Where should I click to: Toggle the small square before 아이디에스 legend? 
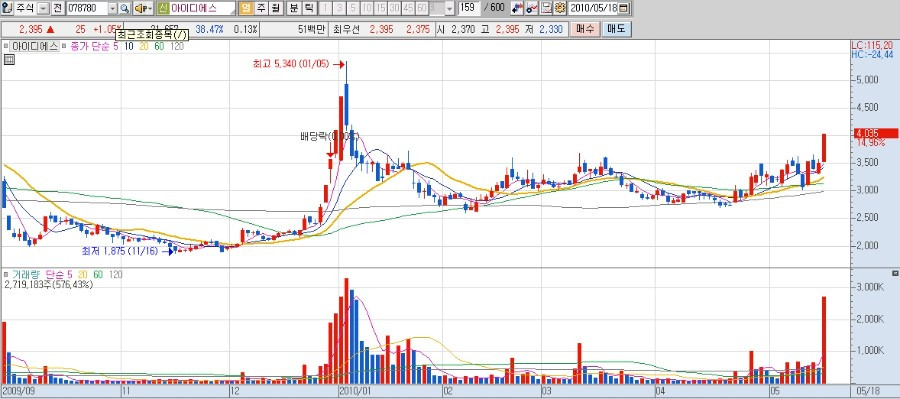[6, 47]
